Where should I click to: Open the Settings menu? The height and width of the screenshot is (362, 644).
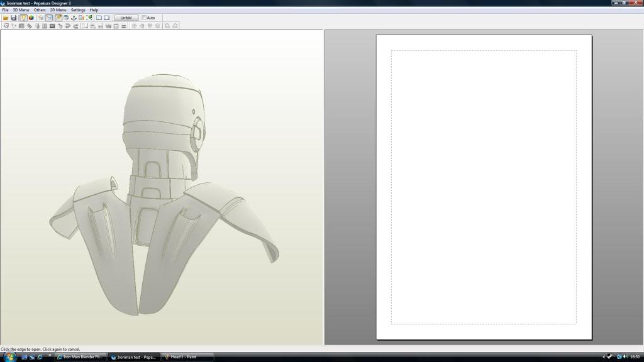[78, 10]
